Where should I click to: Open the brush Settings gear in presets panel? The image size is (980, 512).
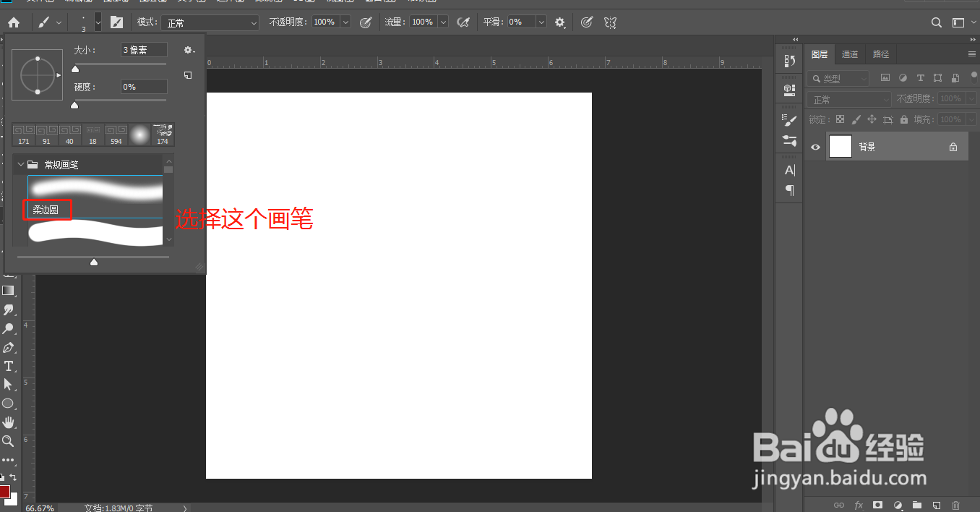[x=189, y=50]
